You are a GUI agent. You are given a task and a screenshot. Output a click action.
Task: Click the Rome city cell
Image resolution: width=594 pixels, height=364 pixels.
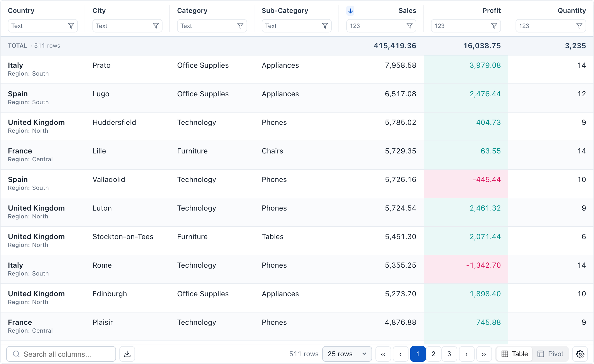(x=102, y=265)
